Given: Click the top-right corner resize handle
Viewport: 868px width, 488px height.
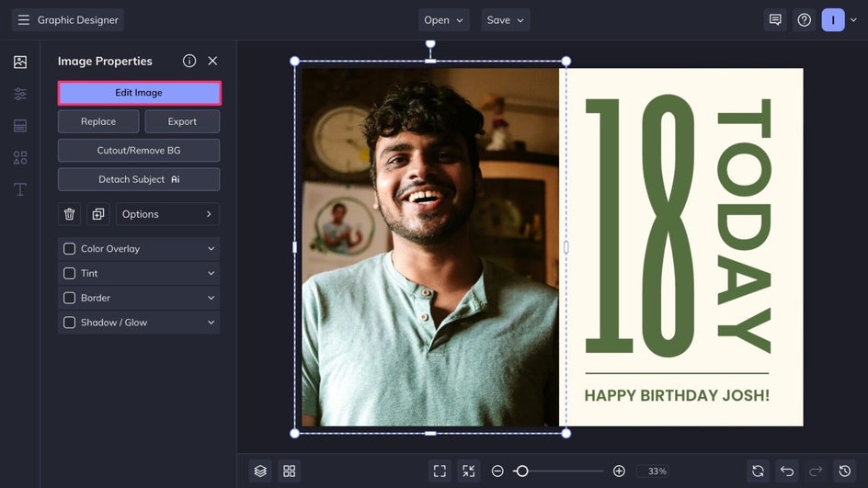Looking at the screenshot, I should [x=565, y=61].
